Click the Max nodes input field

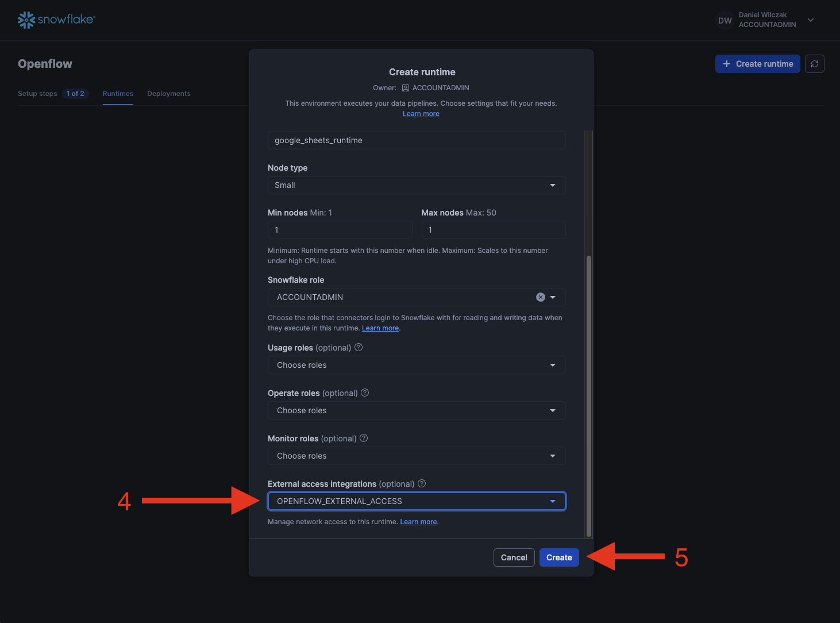point(493,230)
